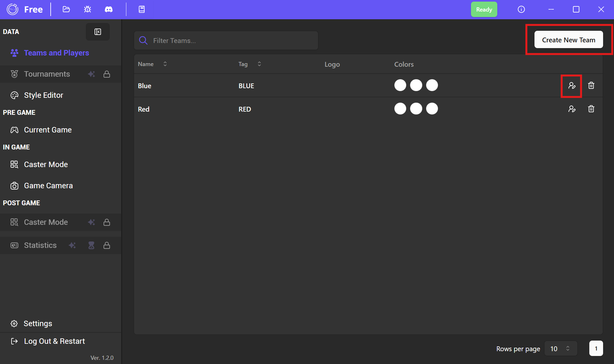The width and height of the screenshot is (614, 364).
Task: Click the first color swatch of Blue team
Action: [400, 85]
